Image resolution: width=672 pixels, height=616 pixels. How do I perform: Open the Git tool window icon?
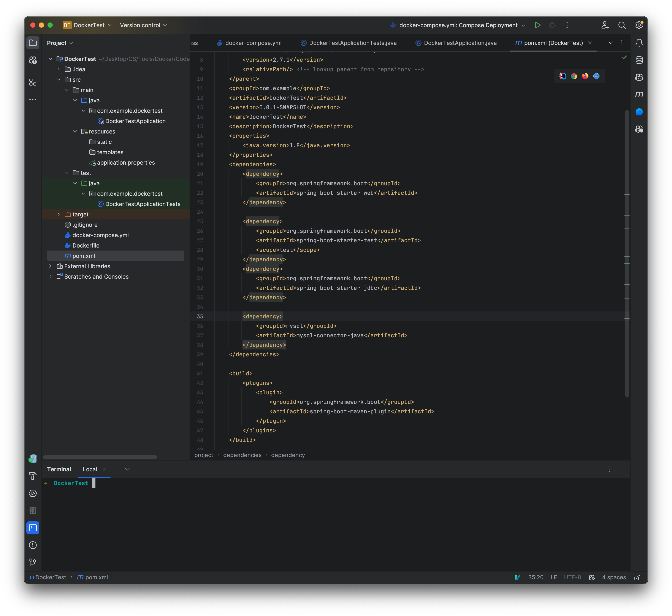[x=33, y=563]
